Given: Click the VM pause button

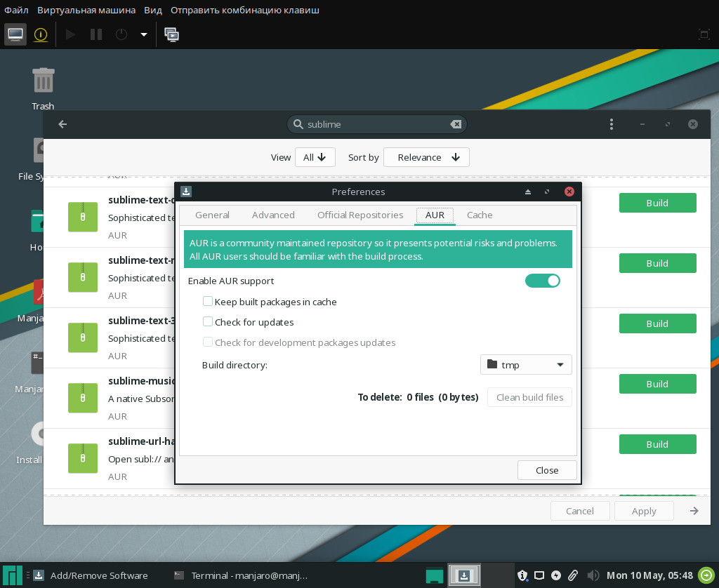Looking at the screenshot, I should click(x=96, y=34).
